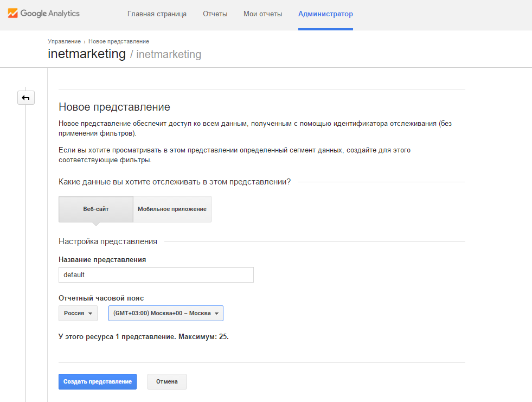Focus the Название представления input field
This screenshot has width=532, height=402.
(156, 275)
